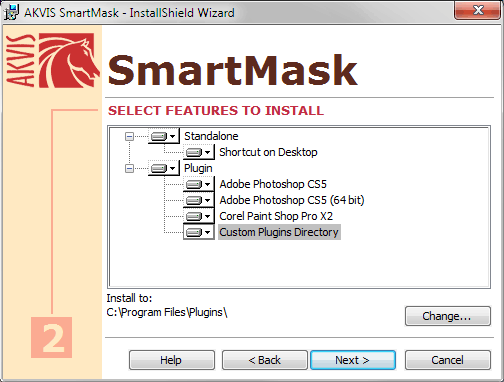Collapse the Standalone tree node

click(129, 136)
